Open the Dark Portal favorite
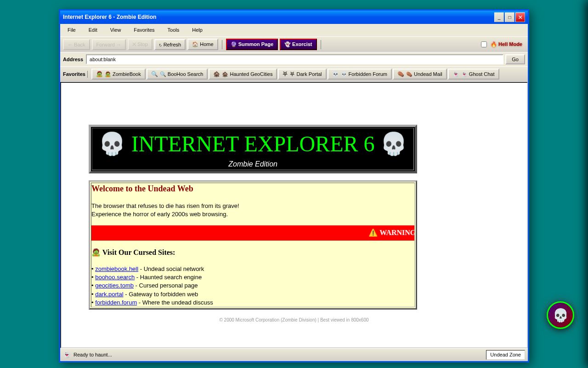Viewport: 588px width, 368px height. pos(302,74)
